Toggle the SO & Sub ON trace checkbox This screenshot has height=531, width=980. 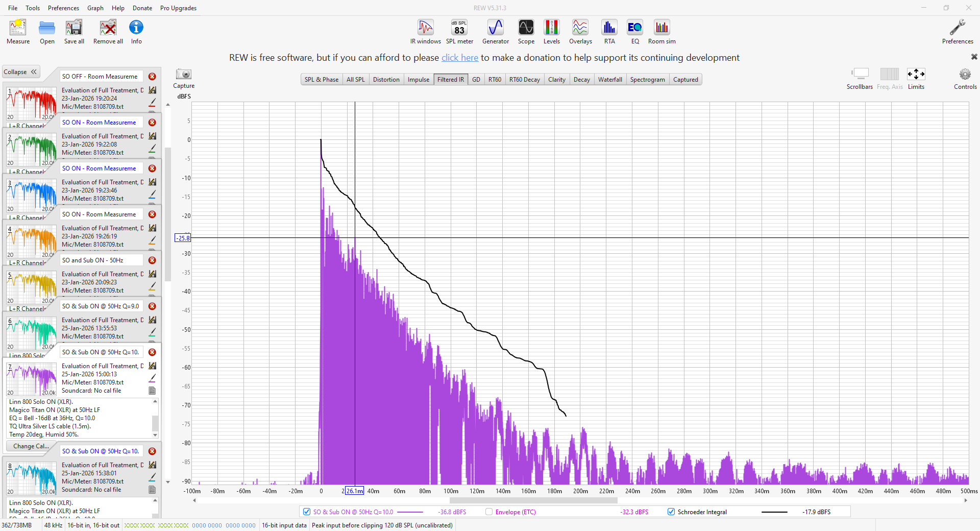[x=307, y=512]
